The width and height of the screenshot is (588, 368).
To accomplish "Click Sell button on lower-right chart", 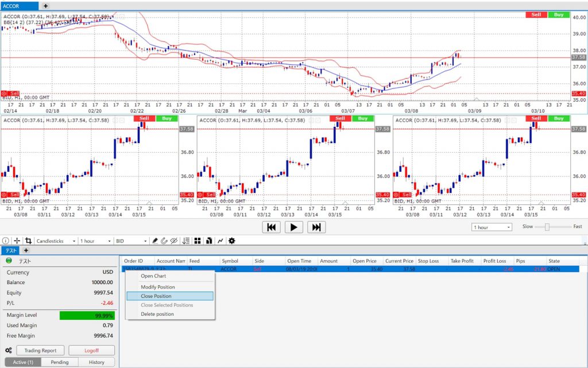I will pyautogui.click(x=536, y=118).
